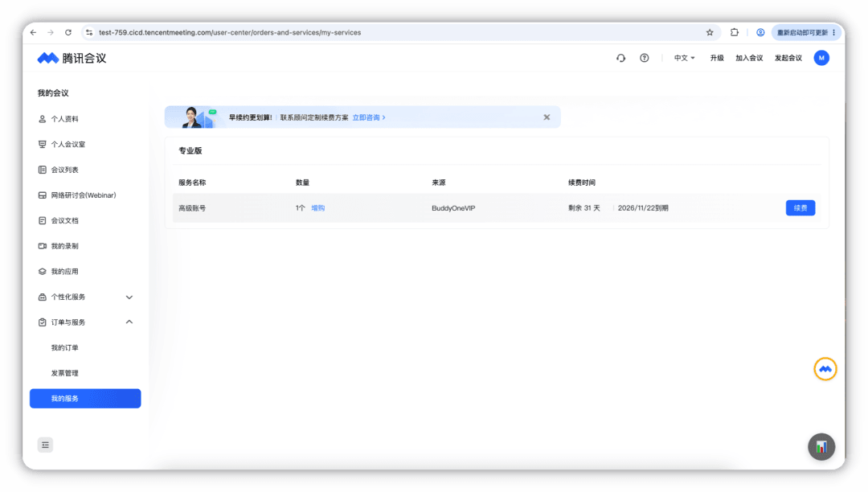The height and width of the screenshot is (492, 868).
Task: Click the 重新启动即可更新 update button
Action: click(806, 33)
